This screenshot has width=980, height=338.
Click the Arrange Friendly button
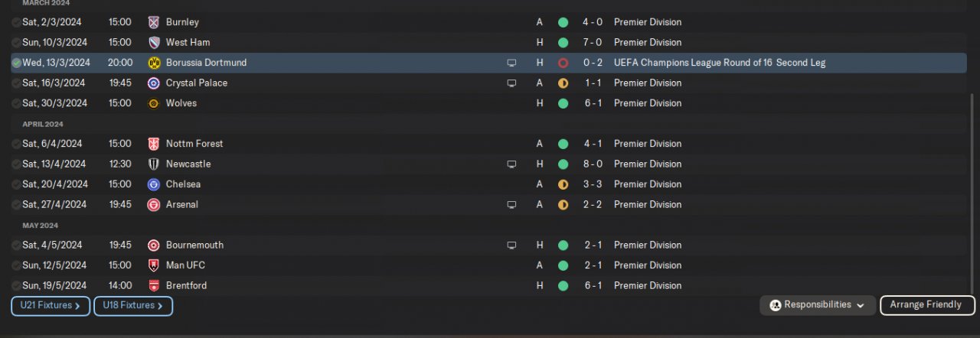(926, 305)
